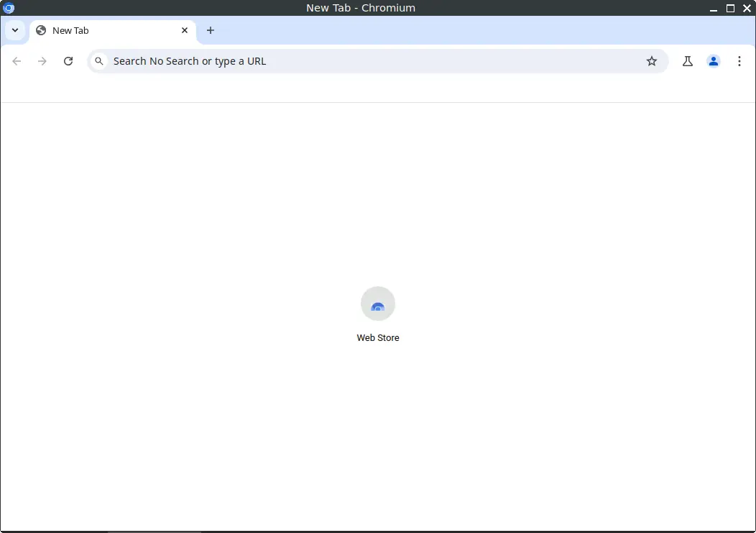Open Chrome Labs flask icon
Viewport: 756px width, 533px height.
click(x=688, y=61)
